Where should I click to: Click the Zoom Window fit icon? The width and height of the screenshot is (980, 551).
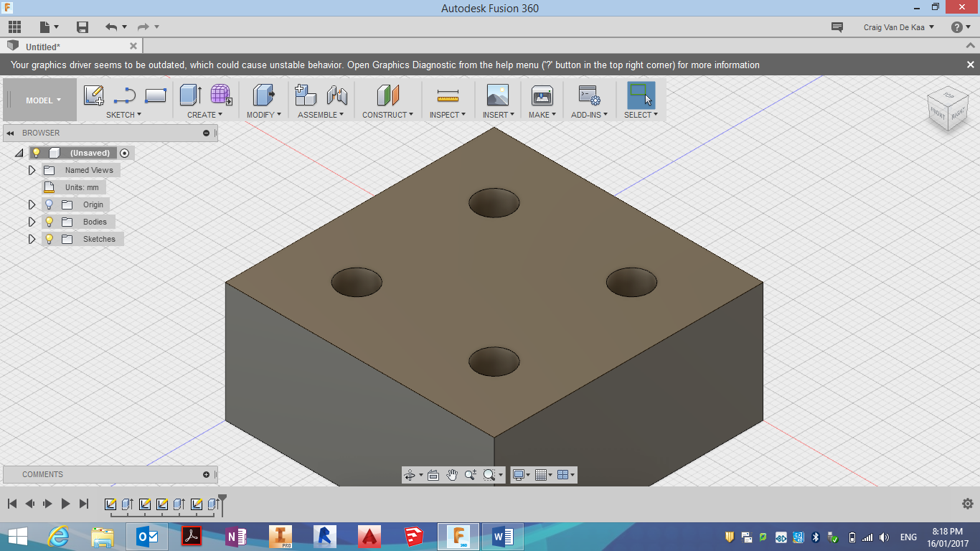tap(489, 475)
